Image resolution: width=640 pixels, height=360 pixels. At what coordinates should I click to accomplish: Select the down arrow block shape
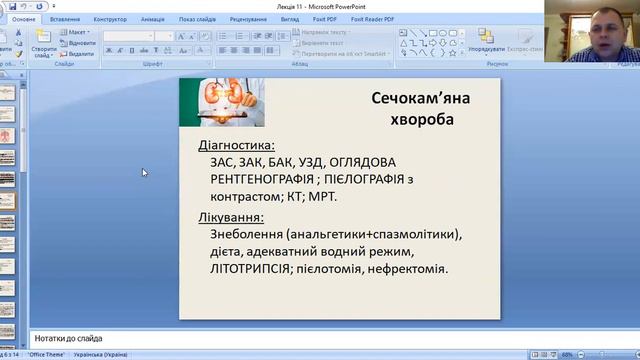point(442,43)
